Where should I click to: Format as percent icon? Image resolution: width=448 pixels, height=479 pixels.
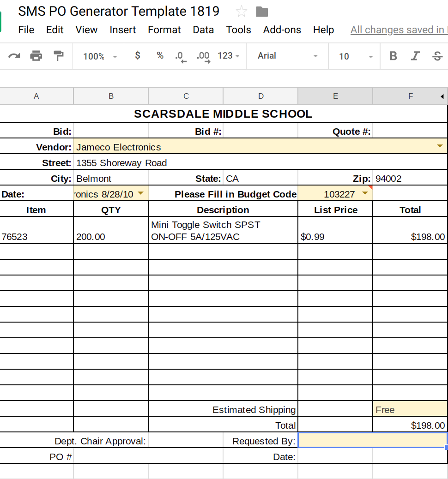[160, 55]
